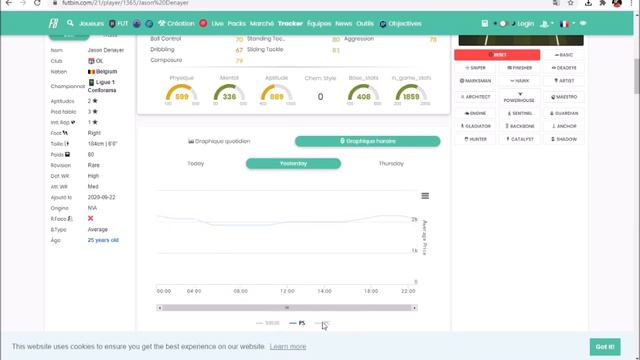Apply the Anchor chem style
The height and width of the screenshot is (360, 640).
tap(564, 126)
